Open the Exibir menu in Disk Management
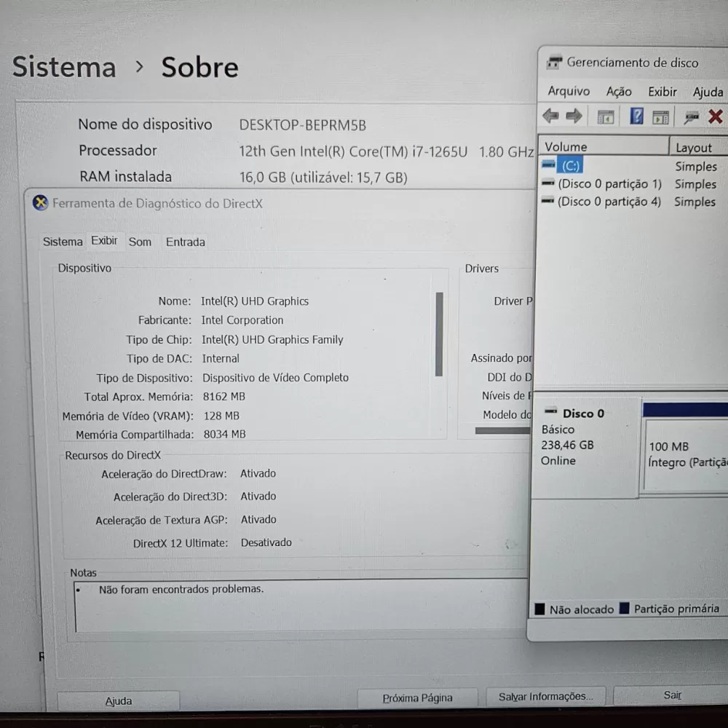This screenshot has height=728, width=728. pos(662,92)
